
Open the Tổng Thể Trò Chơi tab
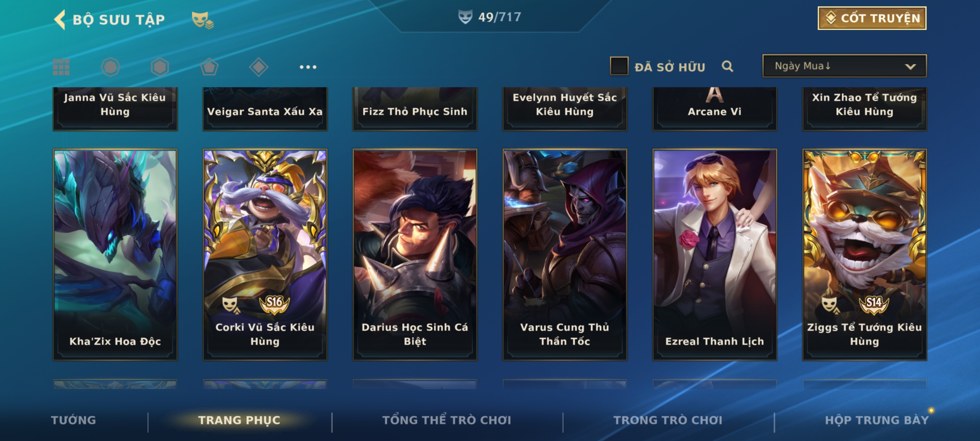tap(447, 420)
